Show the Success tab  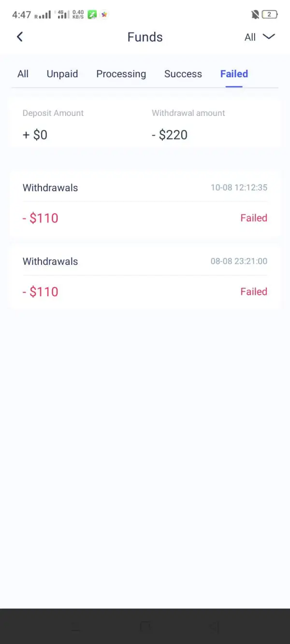tap(183, 74)
